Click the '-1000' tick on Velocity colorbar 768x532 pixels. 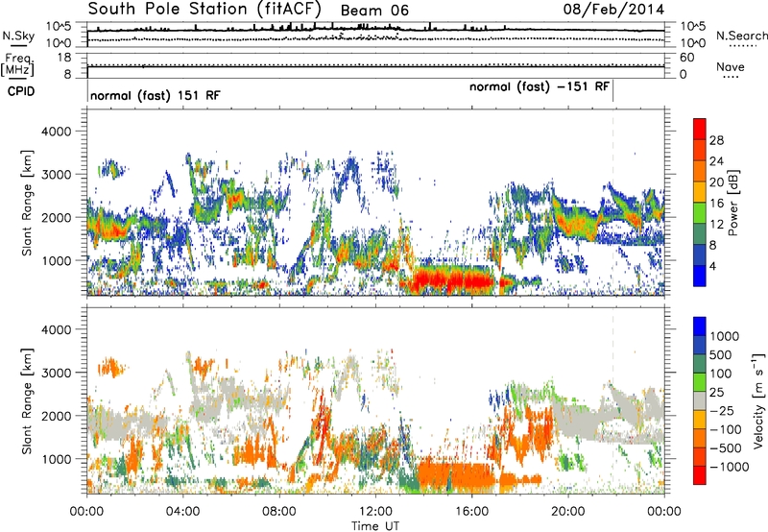tap(729, 467)
